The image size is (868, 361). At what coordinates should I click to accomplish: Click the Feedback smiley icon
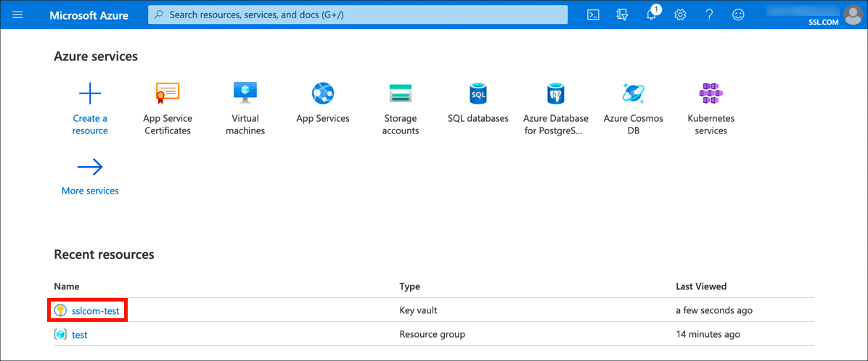738,14
